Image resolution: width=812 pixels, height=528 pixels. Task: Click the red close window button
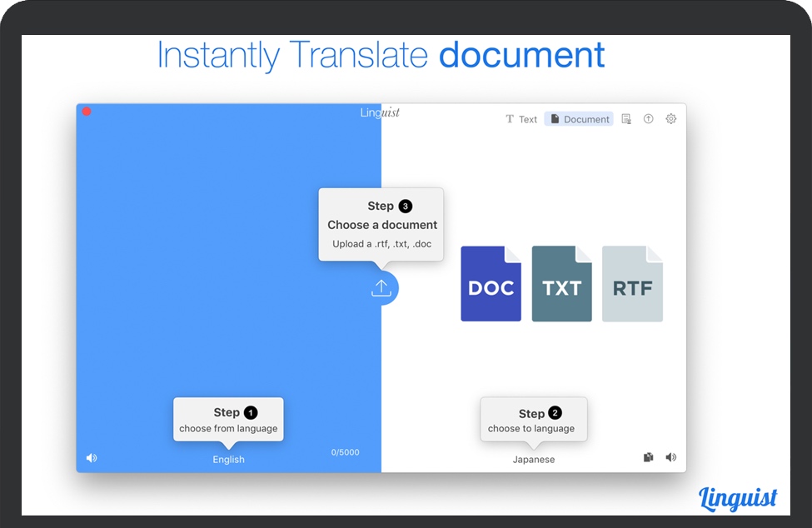pos(87,112)
